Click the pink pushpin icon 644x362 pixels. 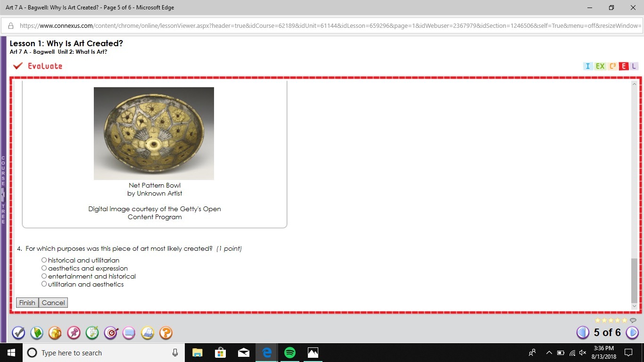[x=74, y=333]
